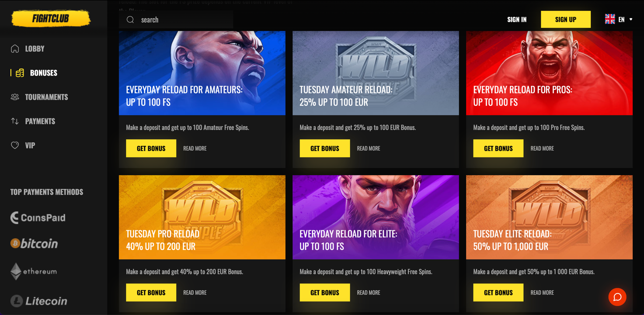Click the search magnifier icon
The height and width of the screenshot is (315, 644).
coord(130,20)
